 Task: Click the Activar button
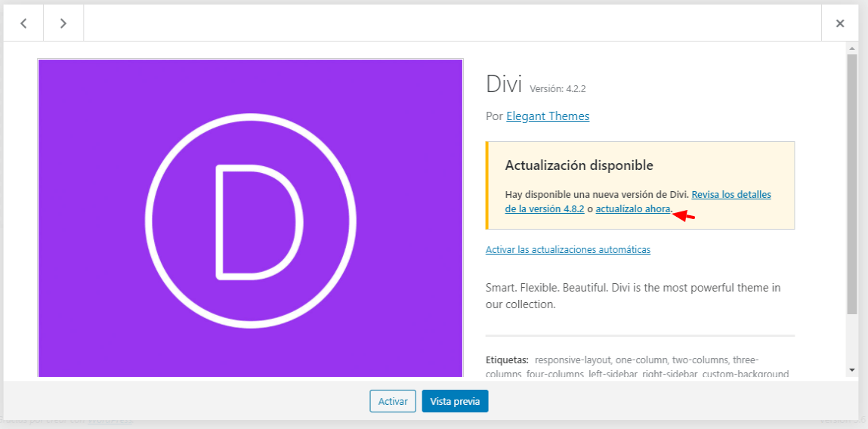(x=393, y=401)
